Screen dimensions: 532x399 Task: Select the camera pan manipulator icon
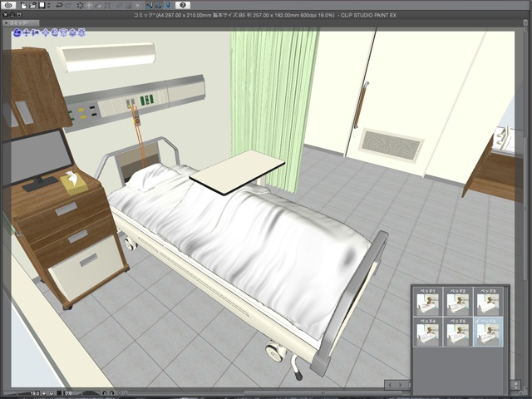(27, 32)
